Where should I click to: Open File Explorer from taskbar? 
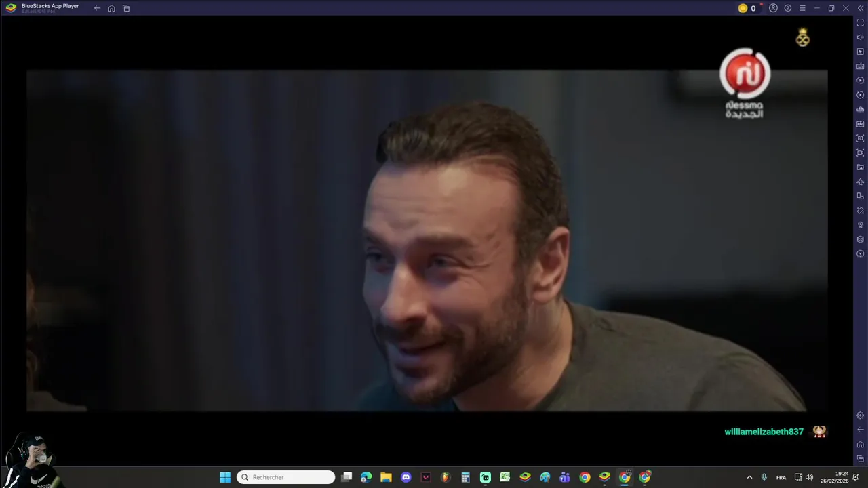(386, 477)
